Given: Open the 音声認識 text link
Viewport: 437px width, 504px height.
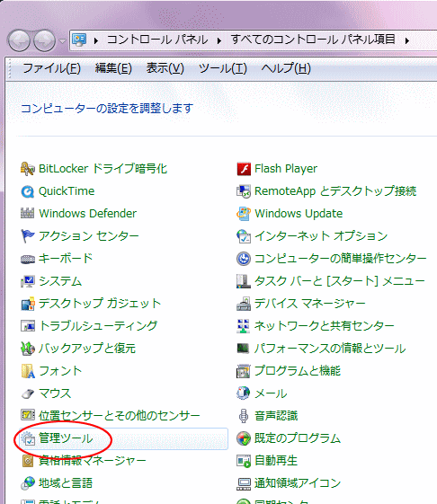Looking at the screenshot, I should pos(276,416).
